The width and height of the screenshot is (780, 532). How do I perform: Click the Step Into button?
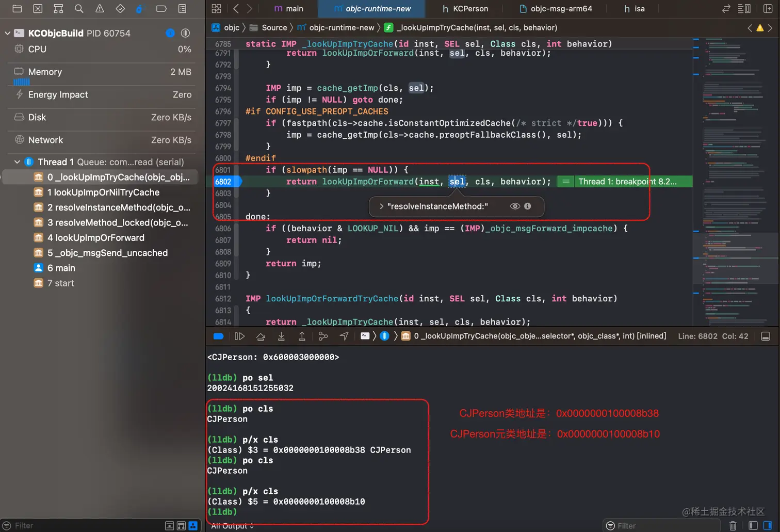pos(281,336)
